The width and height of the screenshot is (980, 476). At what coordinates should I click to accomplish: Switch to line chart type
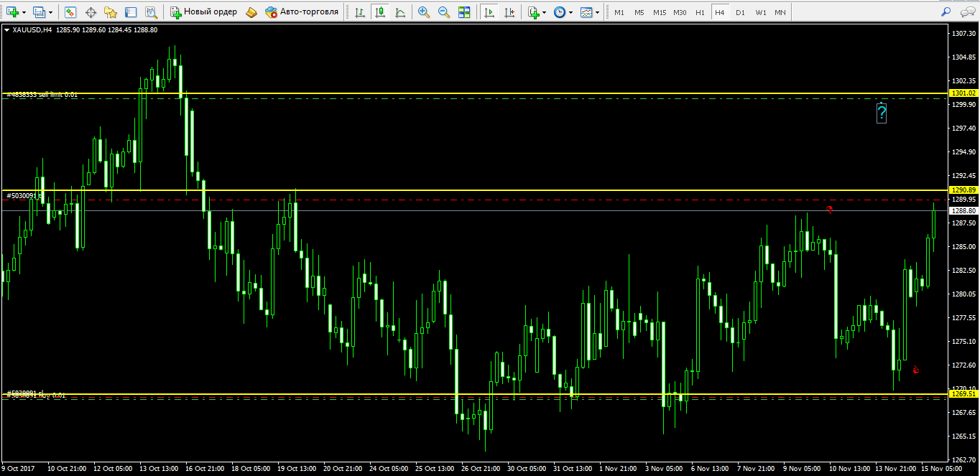[399, 12]
